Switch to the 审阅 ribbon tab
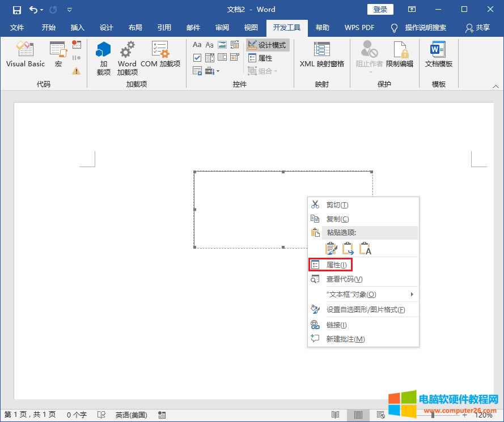 [x=222, y=28]
